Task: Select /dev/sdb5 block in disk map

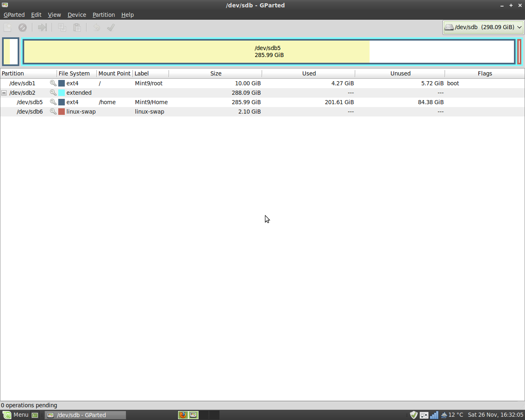Action: click(x=269, y=52)
